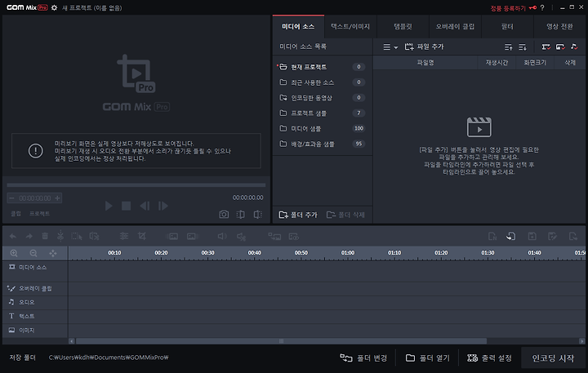Screen dimensions: 588x373
Task: Click the mute audio icon in timeline toolbar
Action: point(241,237)
